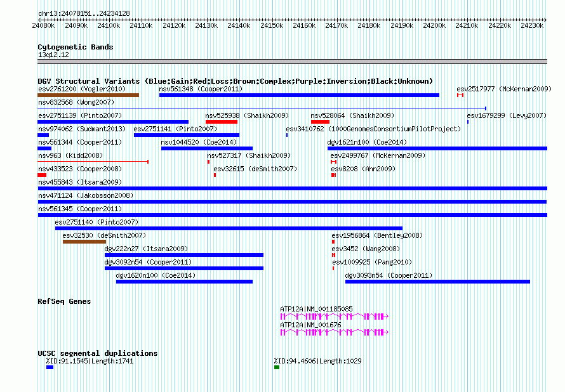Select the blue esv2751139 gain bar
565x392 pixels.
[113, 122]
